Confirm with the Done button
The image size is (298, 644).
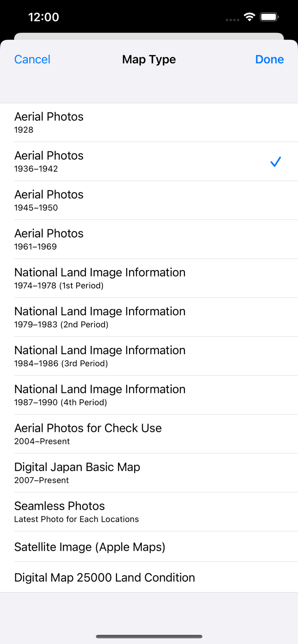[x=269, y=59]
